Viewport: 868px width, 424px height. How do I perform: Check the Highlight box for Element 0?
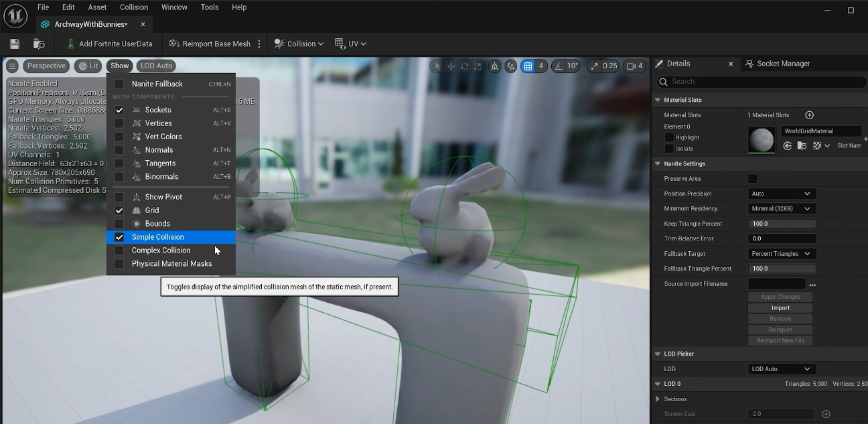[669, 137]
